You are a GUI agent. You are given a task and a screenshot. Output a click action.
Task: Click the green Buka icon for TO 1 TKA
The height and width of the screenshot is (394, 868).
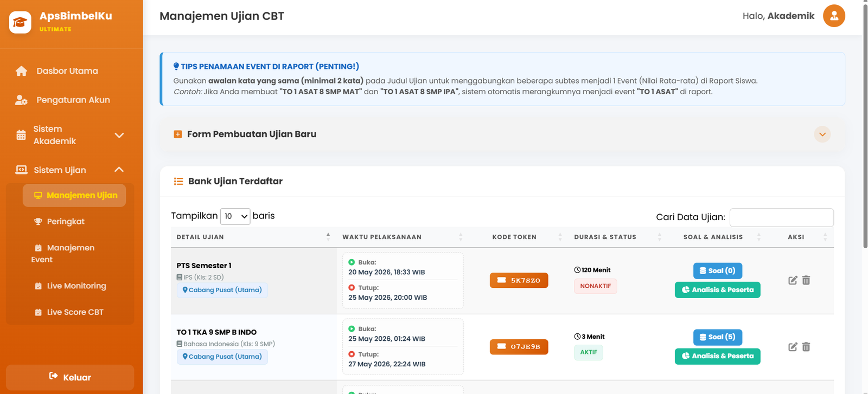click(x=352, y=329)
